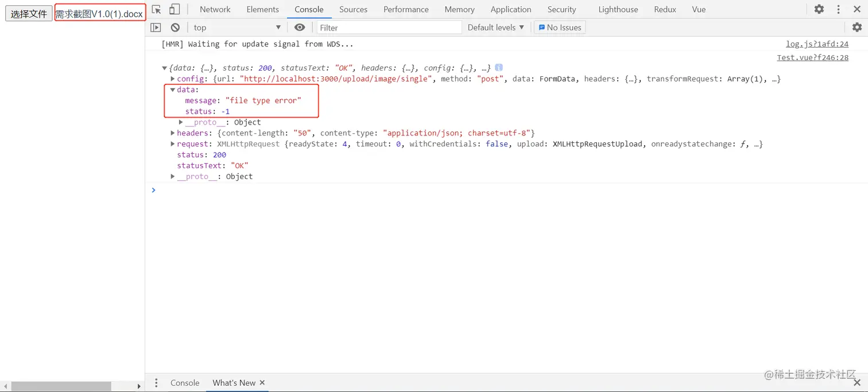Expand the last __proto__: Object row
Screen dimensions: 868x392
[173, 177]
